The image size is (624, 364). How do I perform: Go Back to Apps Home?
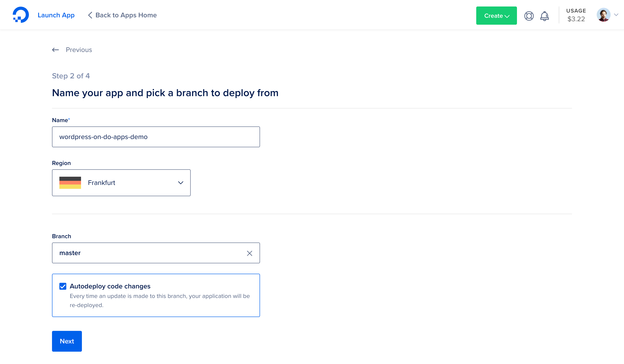tap(126, 15)
